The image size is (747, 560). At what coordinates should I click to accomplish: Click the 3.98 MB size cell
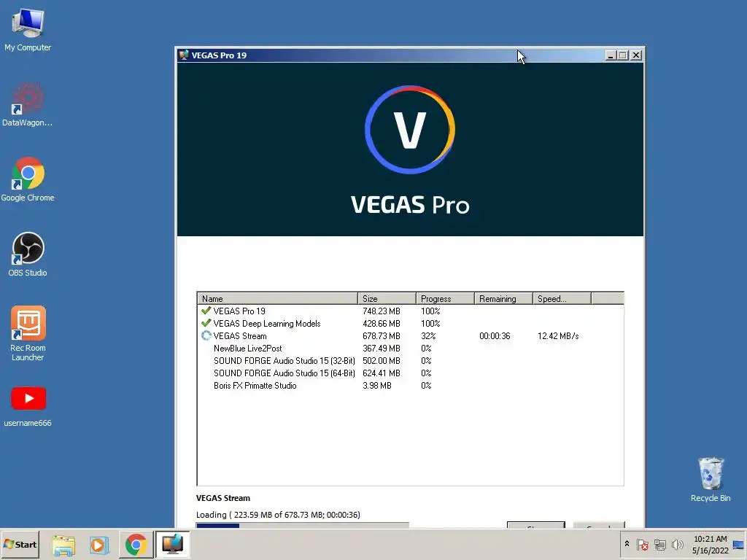pyautogui.click(x=377, y=385)
